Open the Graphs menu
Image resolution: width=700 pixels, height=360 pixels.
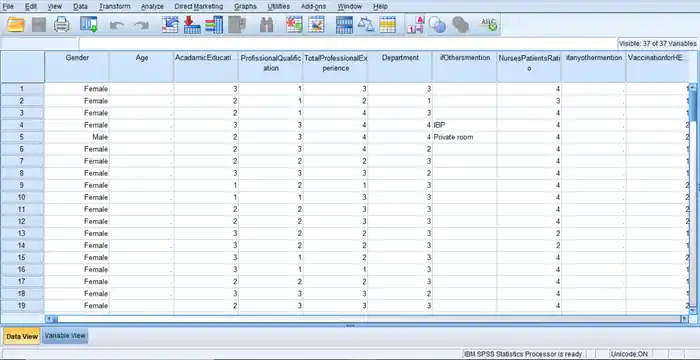coord(245,7)
